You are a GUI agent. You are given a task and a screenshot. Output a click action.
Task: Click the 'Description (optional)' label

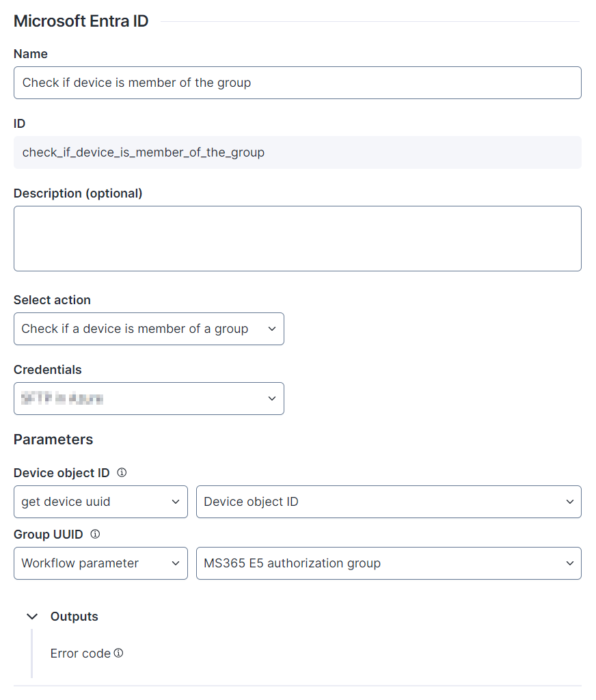[x=78, y=193]
